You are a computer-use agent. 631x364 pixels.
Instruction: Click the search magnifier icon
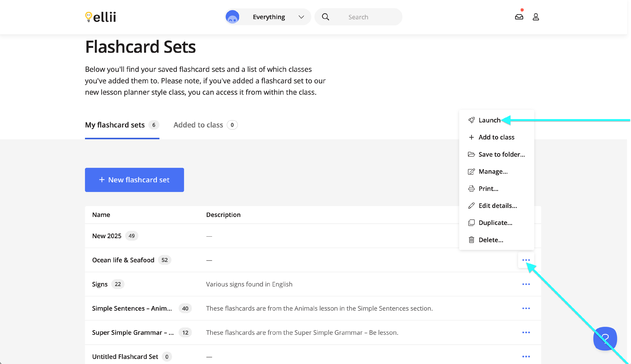coord(325,17)
